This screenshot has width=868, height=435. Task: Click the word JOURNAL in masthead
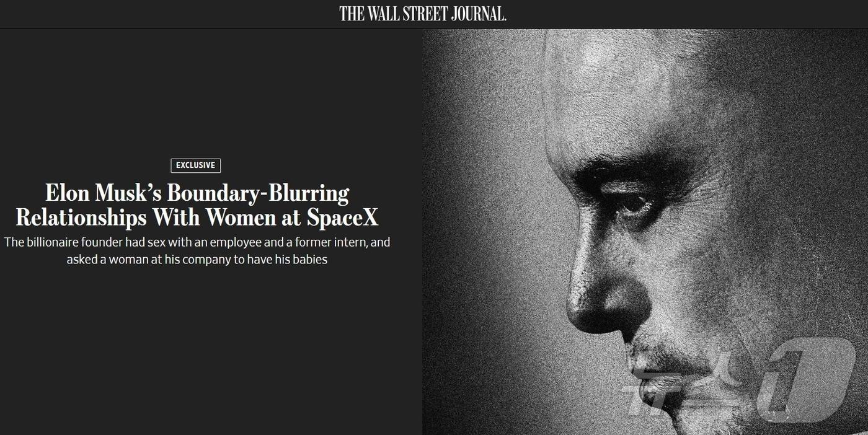pyautogui.click(x=479, y=14)
